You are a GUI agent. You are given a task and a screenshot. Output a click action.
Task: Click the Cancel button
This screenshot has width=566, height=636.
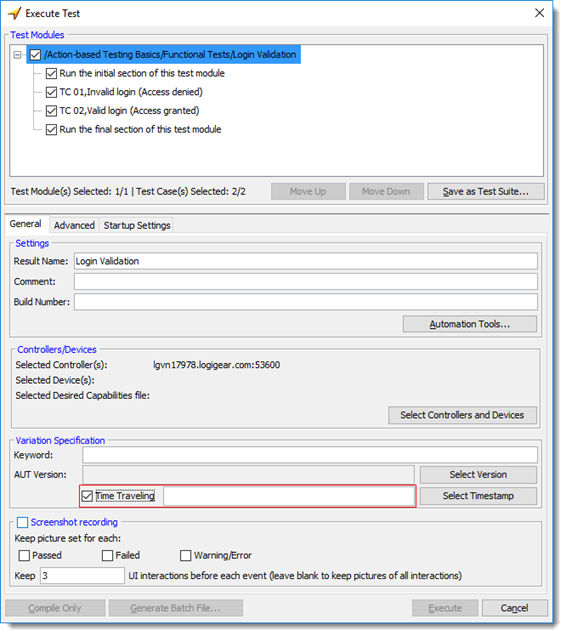coord(514,608)
